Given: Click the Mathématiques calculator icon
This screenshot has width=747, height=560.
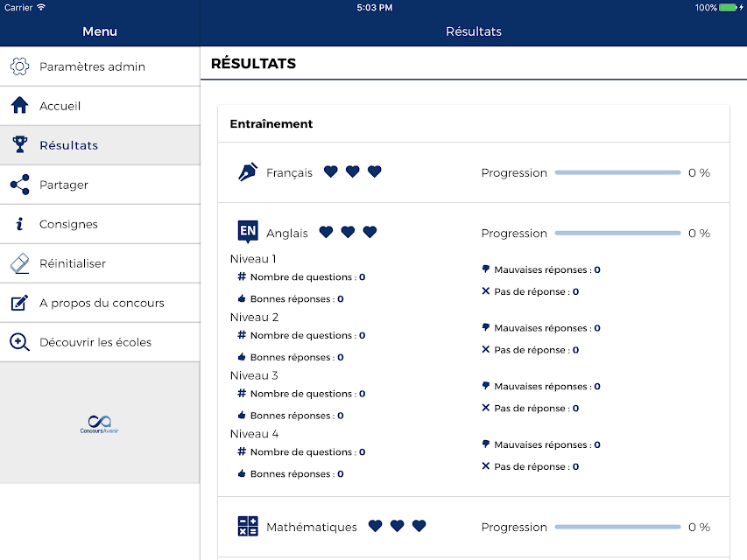Looking at the screenshot, I should coord(248,526).
